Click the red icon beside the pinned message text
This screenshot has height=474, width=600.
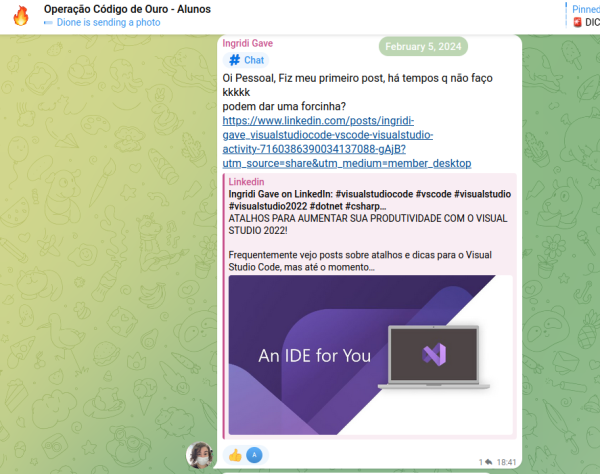(577, 22)
